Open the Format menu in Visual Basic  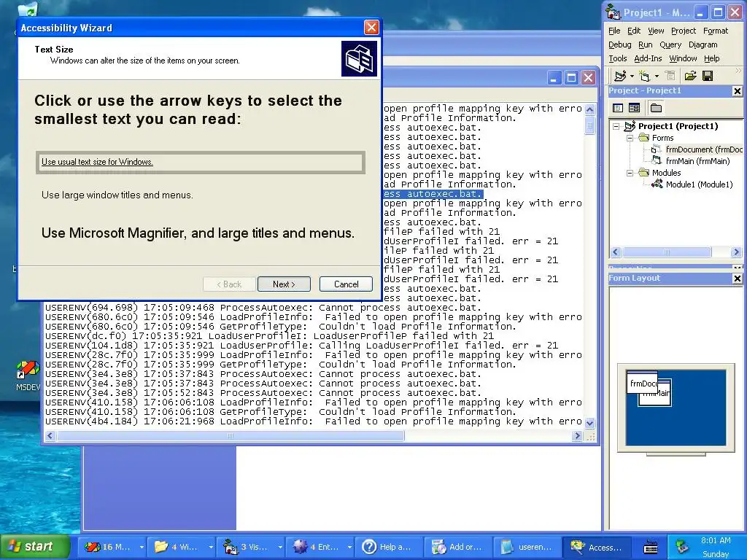[716, 31]
